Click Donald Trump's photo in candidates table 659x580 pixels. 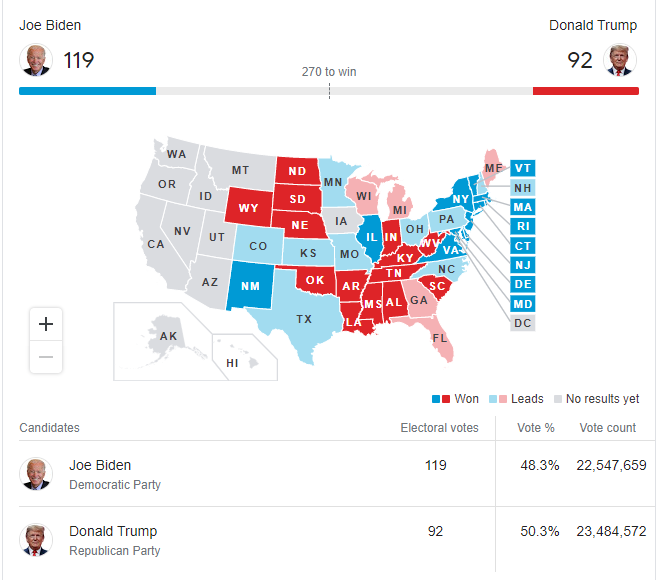tap(36, 540)
